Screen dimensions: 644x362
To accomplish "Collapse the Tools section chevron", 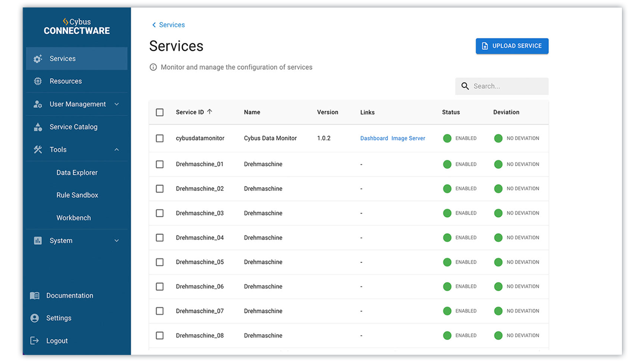I will click(x=116, y=150).
